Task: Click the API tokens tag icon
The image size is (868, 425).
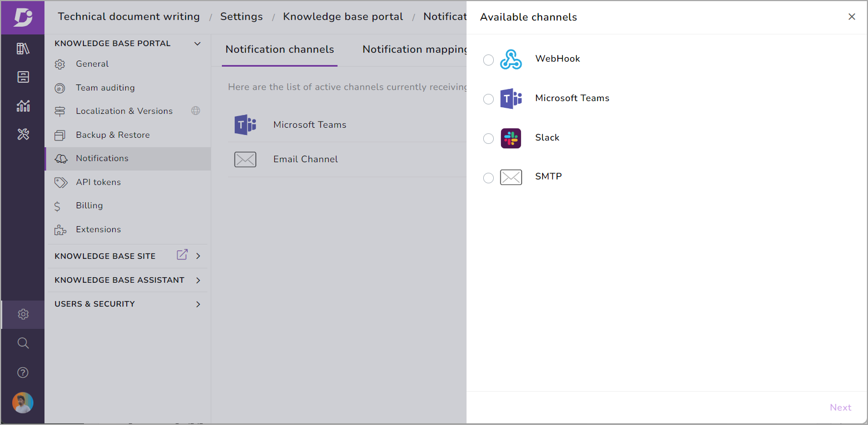Action: click(61, 182)
